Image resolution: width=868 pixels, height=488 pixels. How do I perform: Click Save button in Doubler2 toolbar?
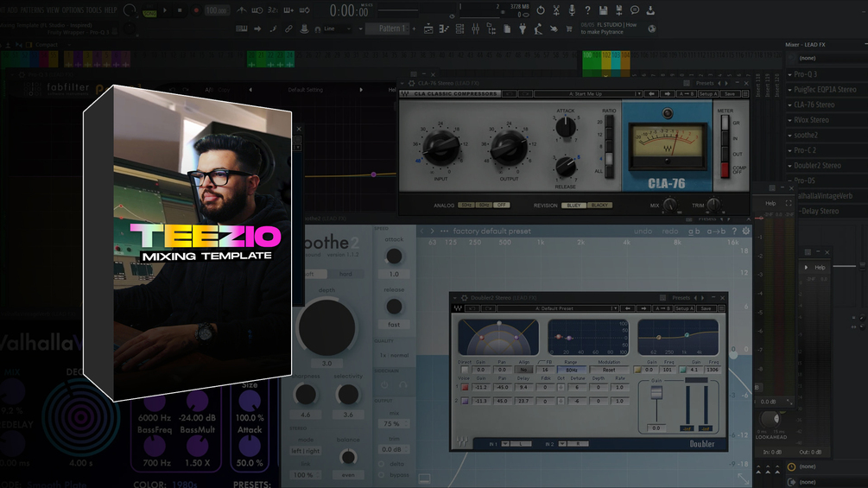[x=706, y=308]
